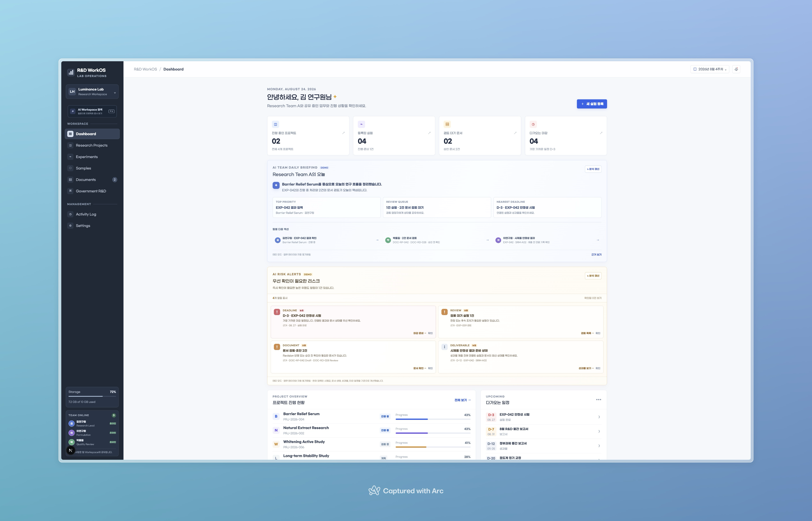
Task: Click the black N badge at sidebar bottom
Action: click(70, 450)
